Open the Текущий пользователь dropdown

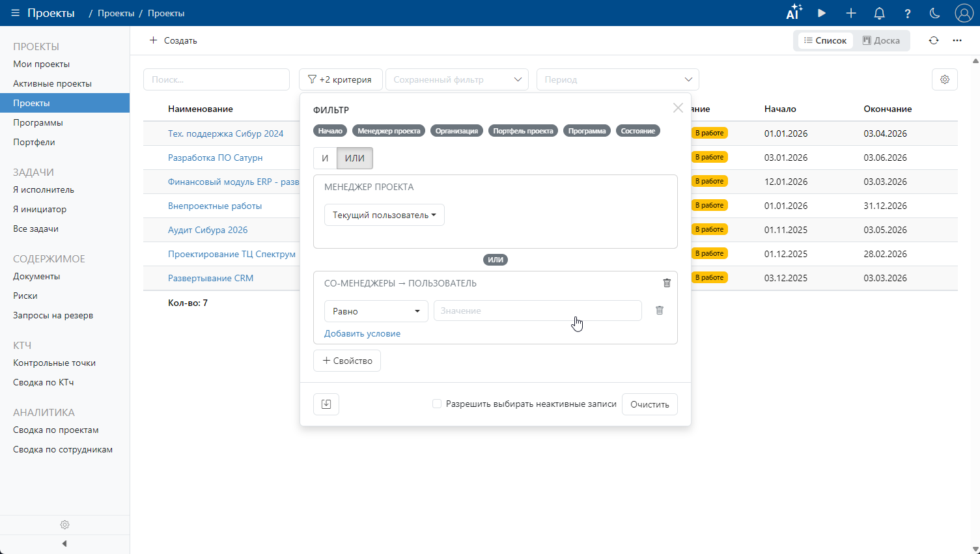(x=384, y=215)
